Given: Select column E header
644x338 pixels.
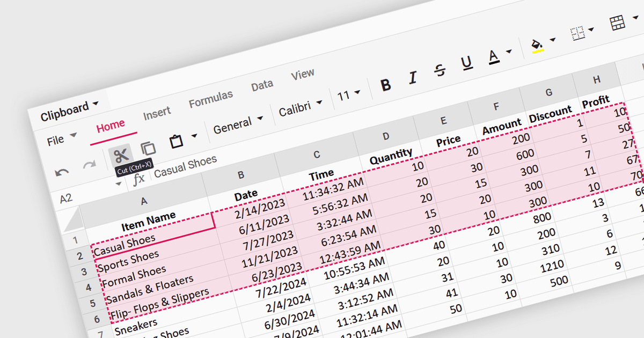Looking at the screenshot, I should point(443,121).
